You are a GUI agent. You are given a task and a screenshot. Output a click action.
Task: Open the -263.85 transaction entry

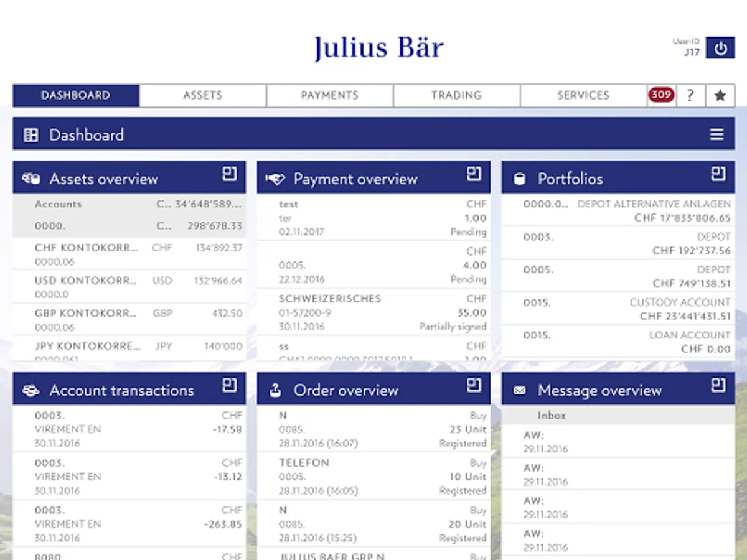(x=129, y=524)
